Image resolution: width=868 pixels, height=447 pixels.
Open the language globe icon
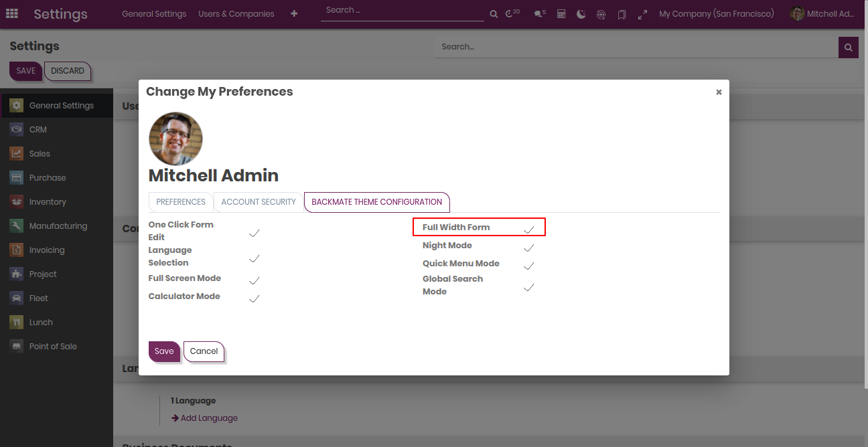pos(601,14)
